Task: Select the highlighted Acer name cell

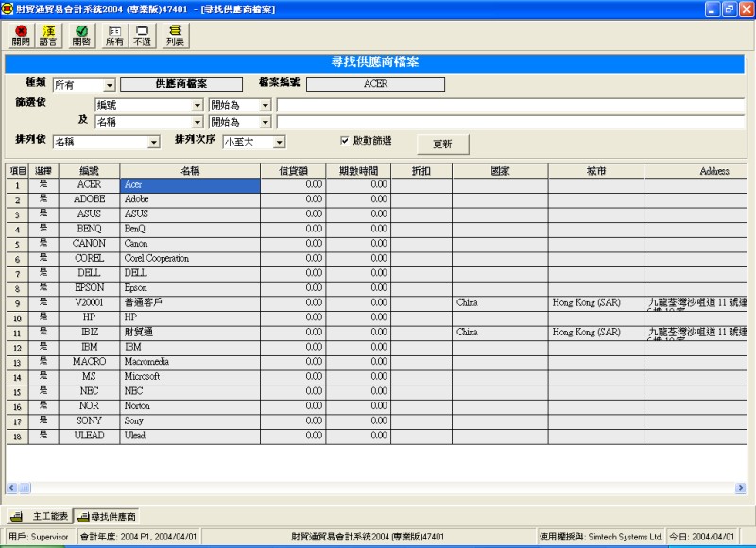Action: (190, 185)
